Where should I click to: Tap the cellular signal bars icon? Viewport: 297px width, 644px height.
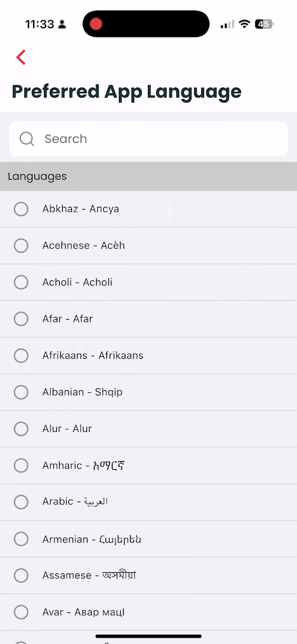227,24
